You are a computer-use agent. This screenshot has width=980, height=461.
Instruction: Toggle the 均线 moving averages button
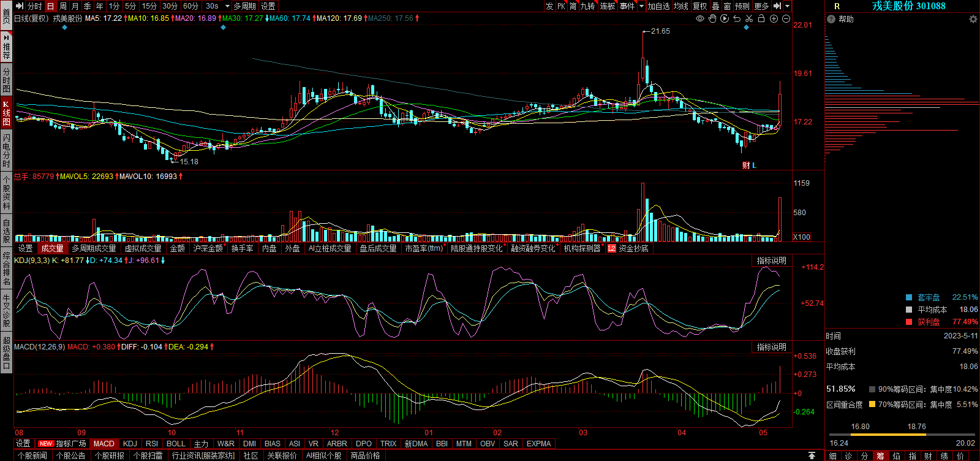click(x=681, y=6)
